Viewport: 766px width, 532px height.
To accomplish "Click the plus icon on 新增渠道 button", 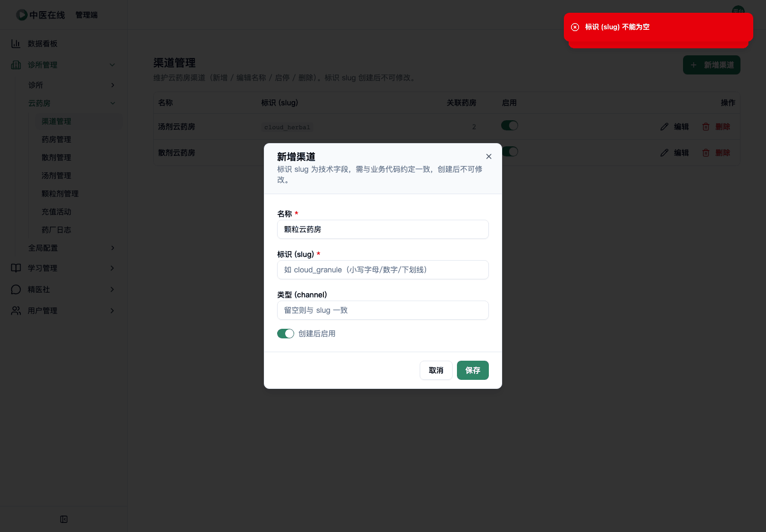I will (694, 65).
